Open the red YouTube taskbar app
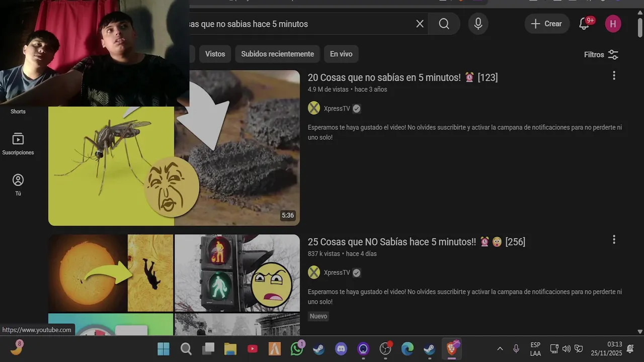The image size is (644, 362). click(253, 348)
